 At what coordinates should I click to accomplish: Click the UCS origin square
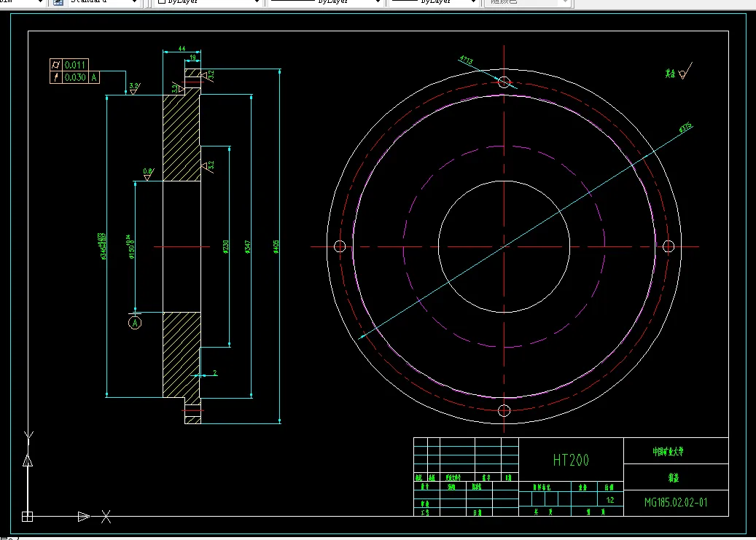28,517
